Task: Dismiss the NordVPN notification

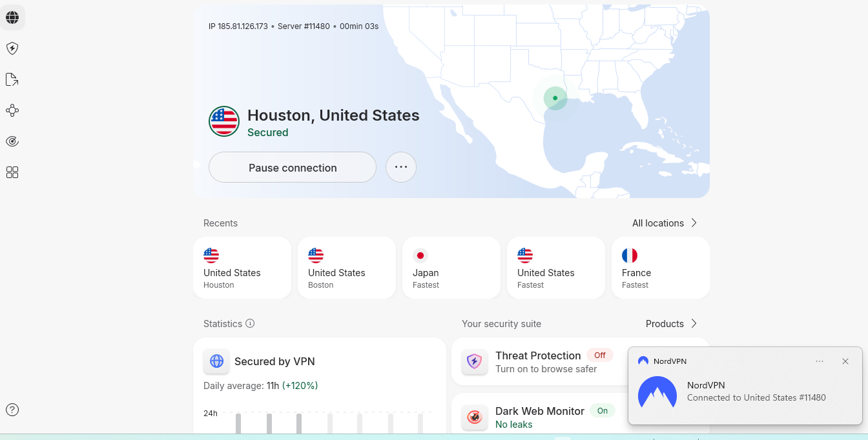Action: pos(845,361)
